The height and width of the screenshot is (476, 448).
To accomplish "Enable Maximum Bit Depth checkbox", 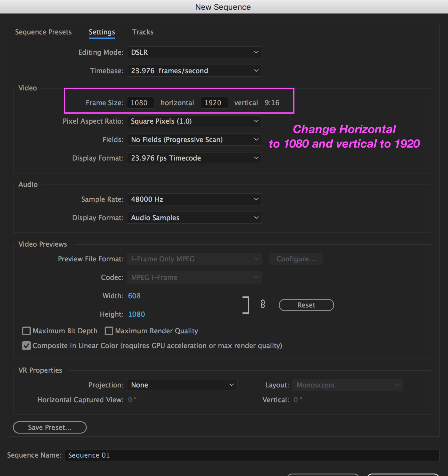I will coord(26,331).
